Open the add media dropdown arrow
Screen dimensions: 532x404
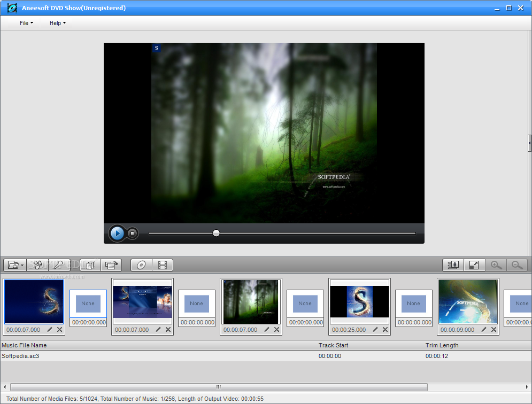(22, 265)
